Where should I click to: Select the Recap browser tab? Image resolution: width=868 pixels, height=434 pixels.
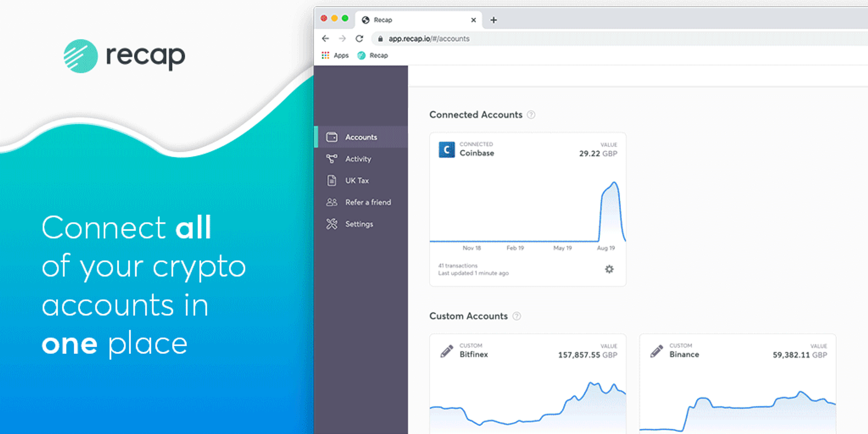[419, 20]
